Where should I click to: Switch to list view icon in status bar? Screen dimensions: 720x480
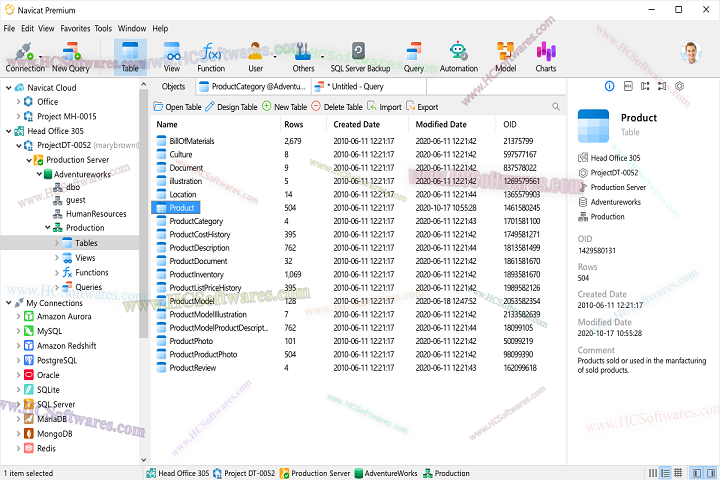point(652,473)
